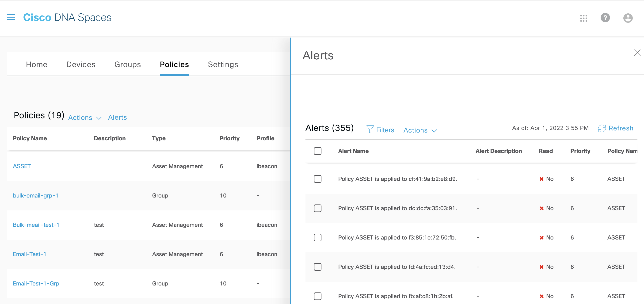Click the help question mark icon
This screenshot has width=644, height=304.
pos(605,18)
